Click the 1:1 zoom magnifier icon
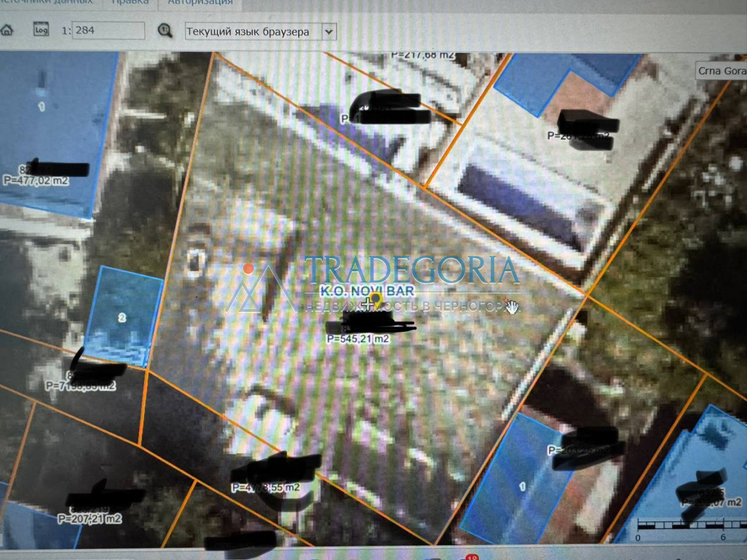The width and height of the screenshot is (747, 560). (x=165, y=31)
